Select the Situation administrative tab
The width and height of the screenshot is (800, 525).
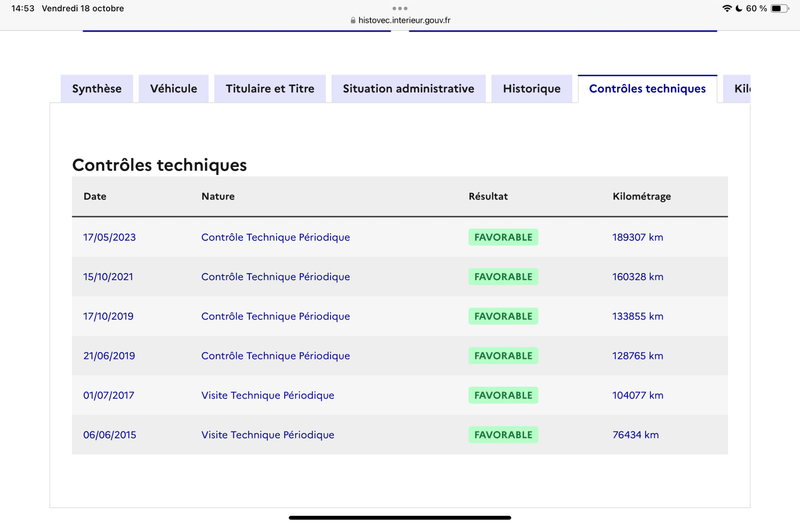(409, 89)
